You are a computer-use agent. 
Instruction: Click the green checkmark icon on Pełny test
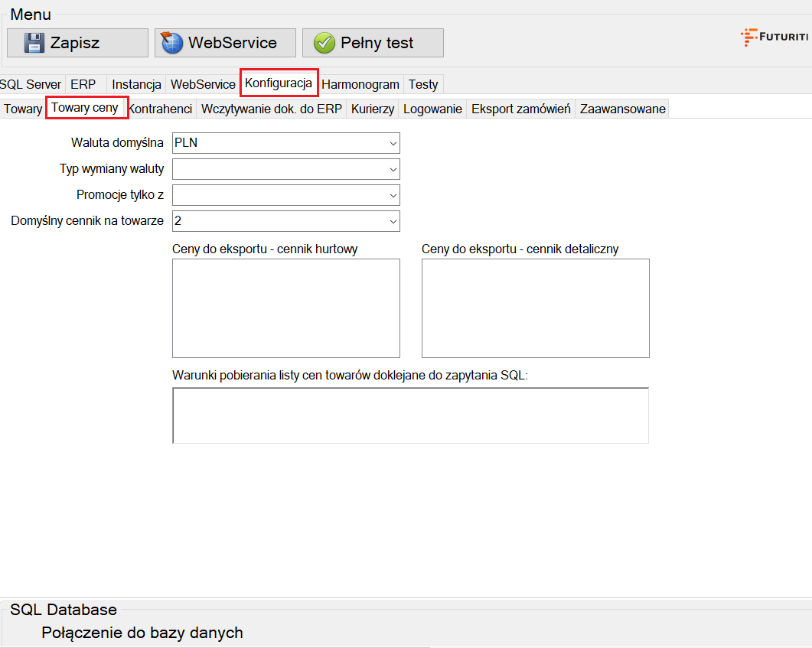(x=324, y=43)
